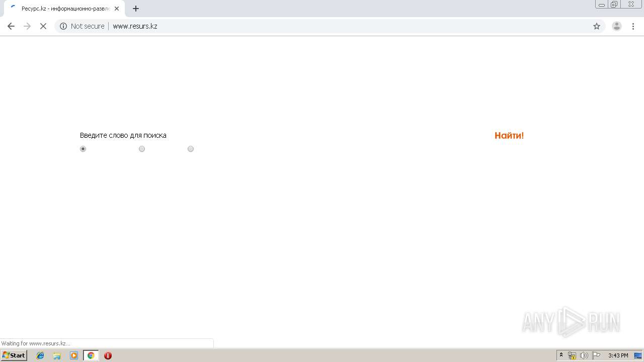Open a new browser tab
Image resolution: width=644 pixels, height=362 pixels.
pyautogui.click(x=136, y=9)
